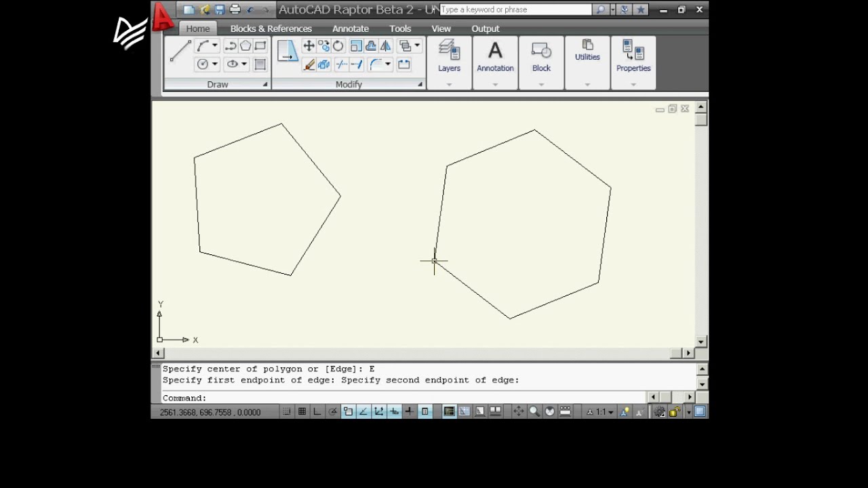Open the Block panel button
Image resolution: width=868 pixels, height=488 pixels.
point(541,56)
